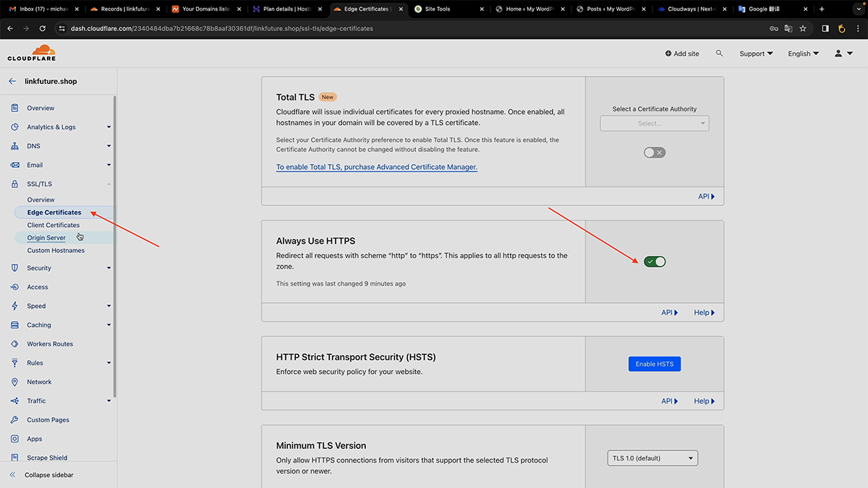Open the browser side panel
This screenshot has height=488, width=868.
[825, 28]
